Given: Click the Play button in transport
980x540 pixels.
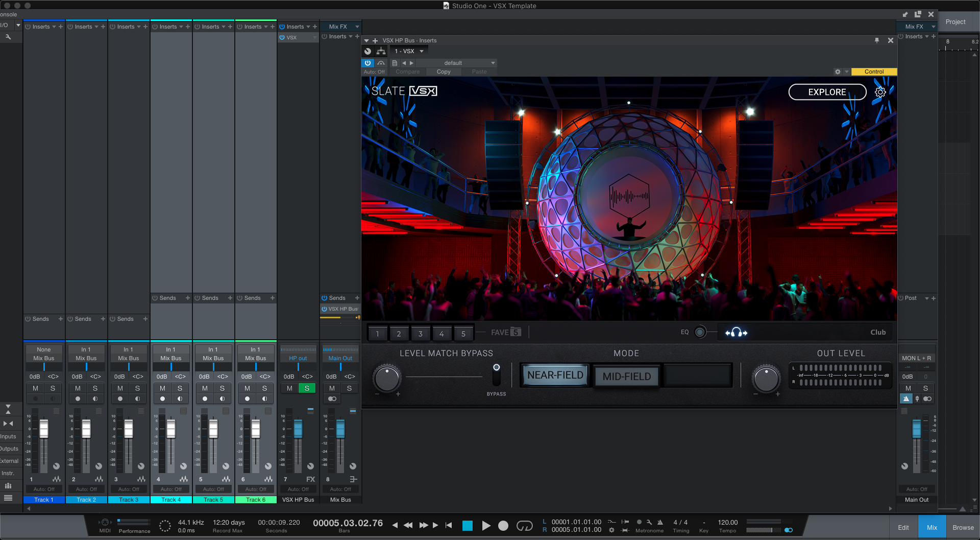Looking at the screenshot, I should [486, 526].
